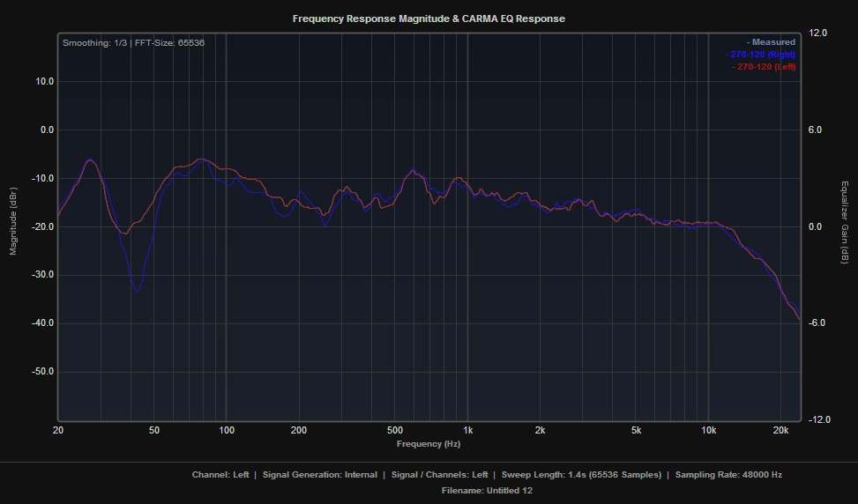
Task: Click the Frequency (Hz) axis label
Action: pos(429,443)
